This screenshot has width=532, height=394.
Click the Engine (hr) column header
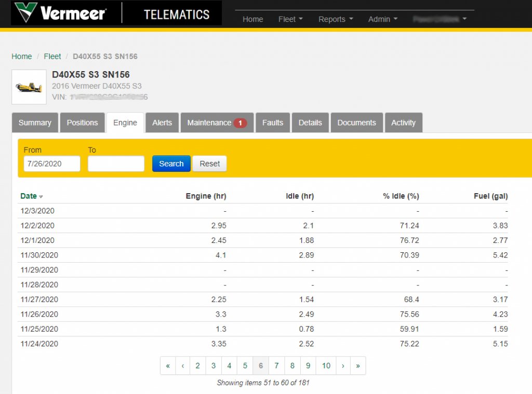pos(206,196)
